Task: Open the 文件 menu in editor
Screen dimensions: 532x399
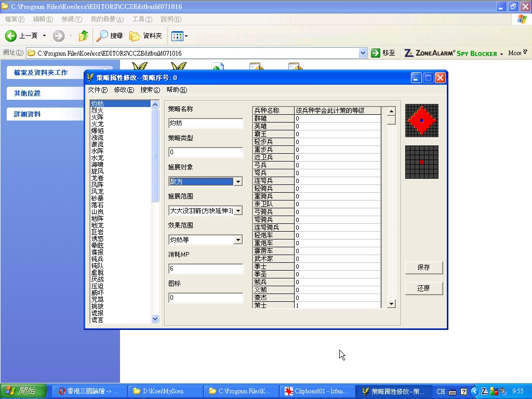Action: (x=97, y=90)
